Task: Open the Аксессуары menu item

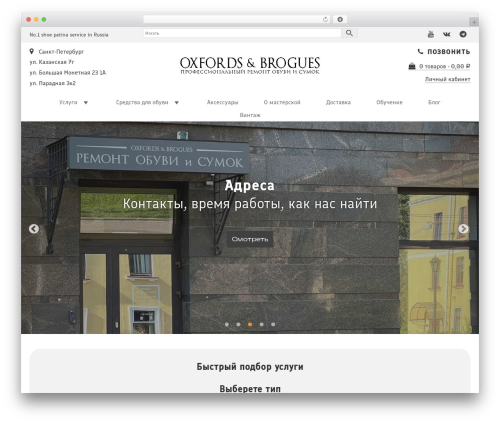Action: coord(222,102)
